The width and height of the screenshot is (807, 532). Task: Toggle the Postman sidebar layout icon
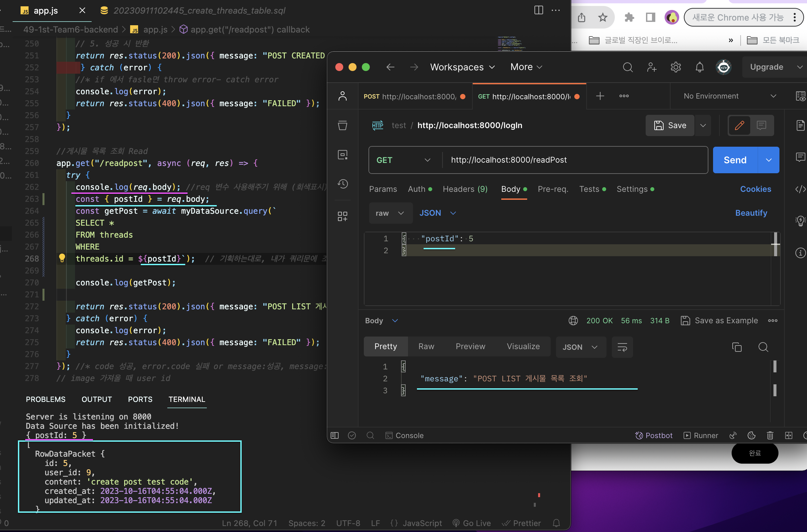(x=335, y=435)
